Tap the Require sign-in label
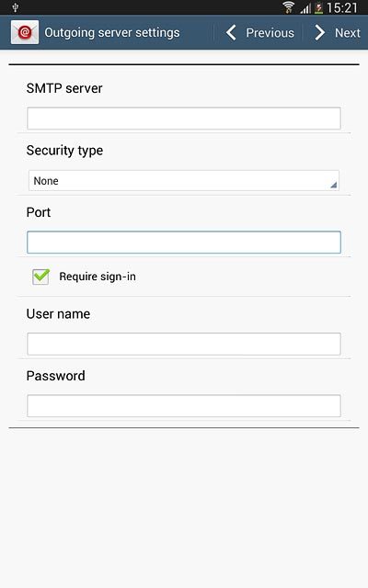 [98, 277]
